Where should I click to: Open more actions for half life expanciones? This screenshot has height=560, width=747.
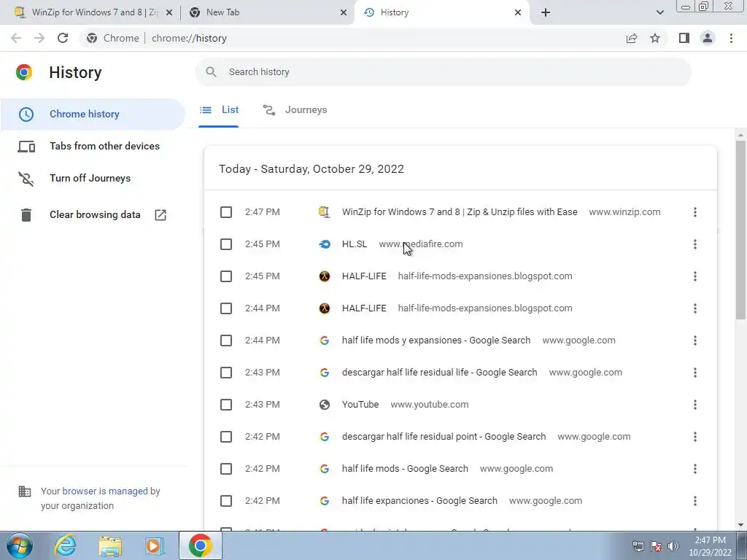pyautogui.click(x=695, y=501)
